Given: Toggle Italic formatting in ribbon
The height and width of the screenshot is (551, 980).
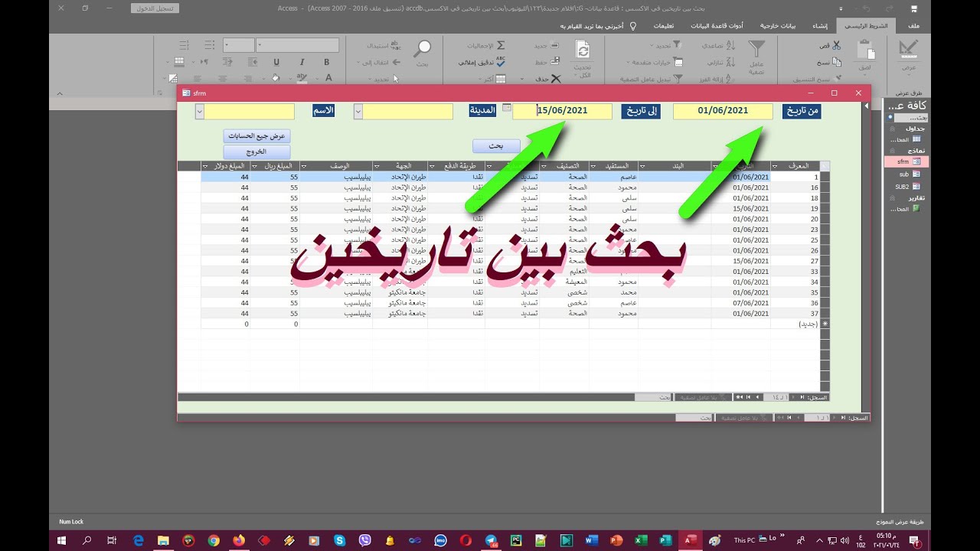Looking at the screenshot, I should pyautogui.click(x=302, y=62).
